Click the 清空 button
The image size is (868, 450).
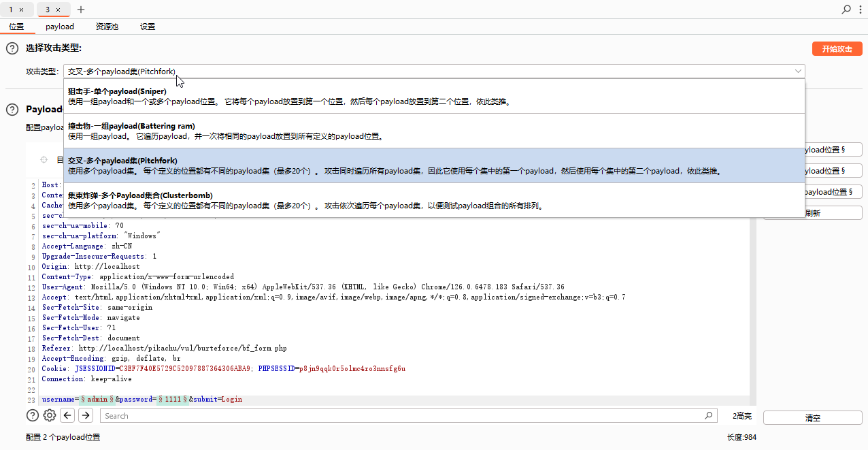813,418
